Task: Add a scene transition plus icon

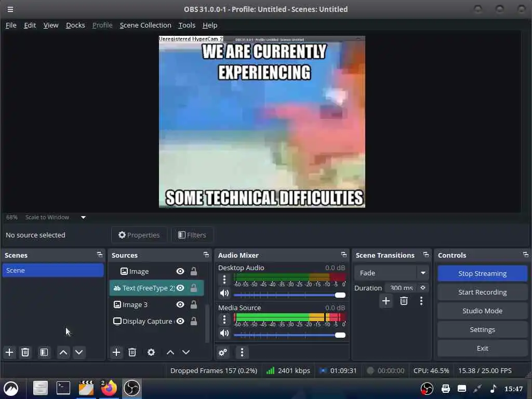Action: [x=386, y=301]
